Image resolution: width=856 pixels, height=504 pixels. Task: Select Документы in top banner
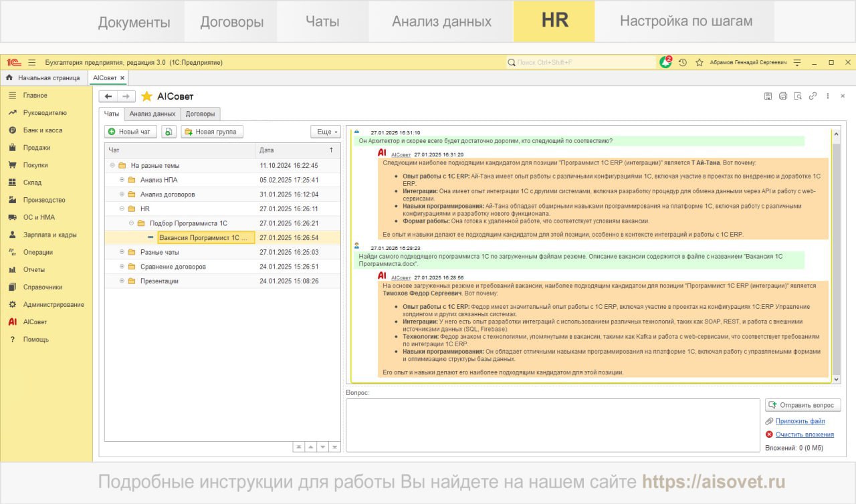[134, 21]
